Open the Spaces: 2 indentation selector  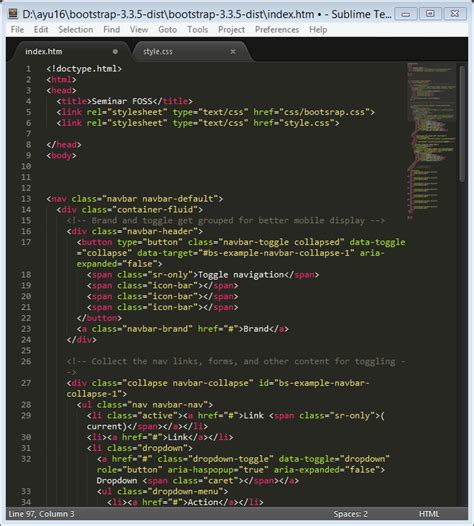[351, 514]
